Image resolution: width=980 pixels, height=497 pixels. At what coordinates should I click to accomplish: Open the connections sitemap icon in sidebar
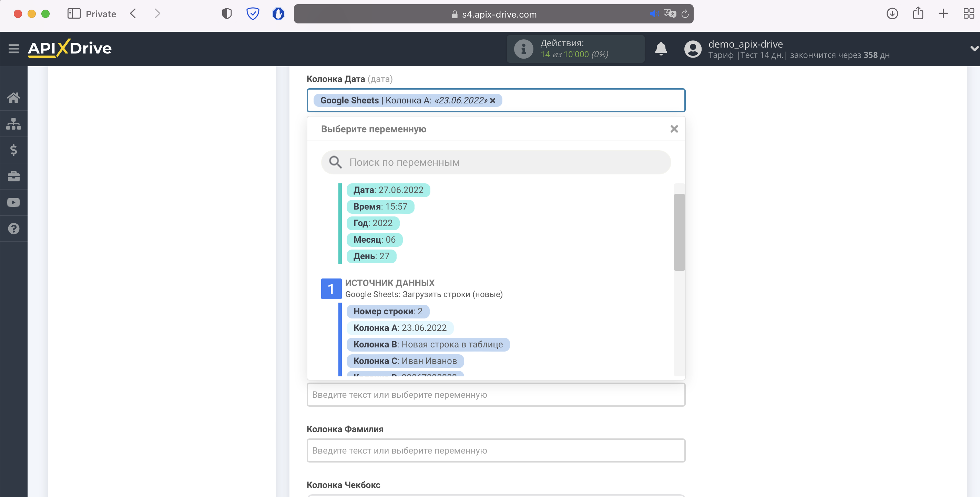[14, 124]
